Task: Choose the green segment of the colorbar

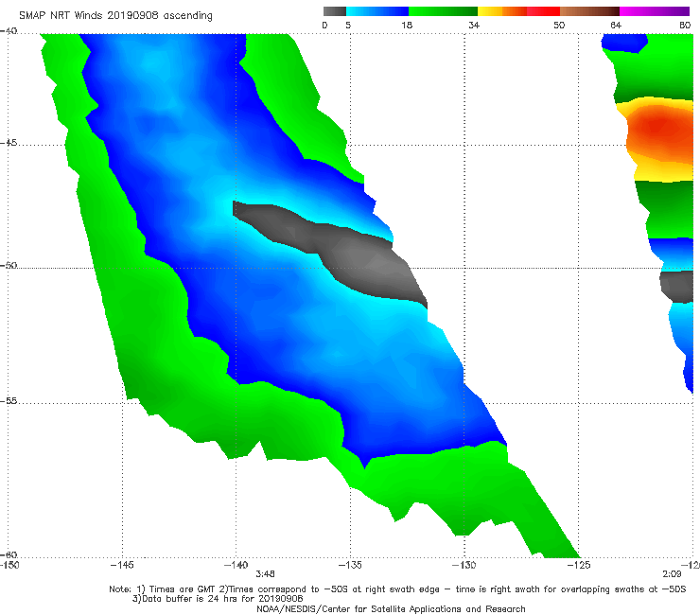Action: tap(443, 11)
